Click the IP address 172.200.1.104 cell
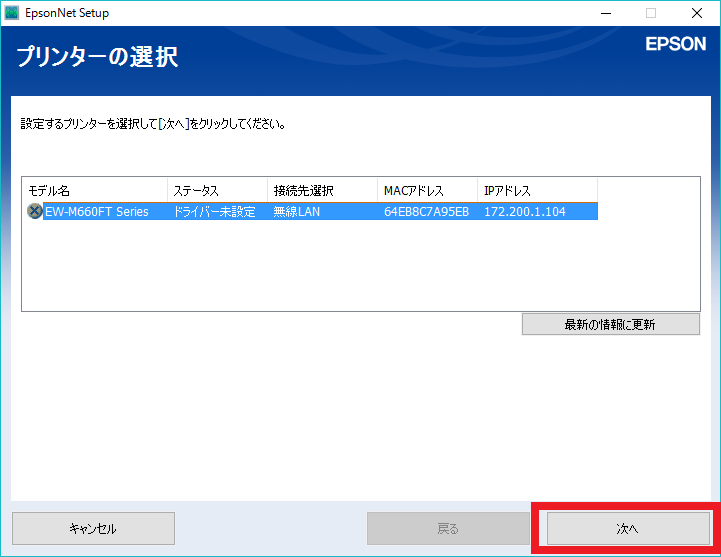This screenshot has width=721, height=557. point(525,212)
